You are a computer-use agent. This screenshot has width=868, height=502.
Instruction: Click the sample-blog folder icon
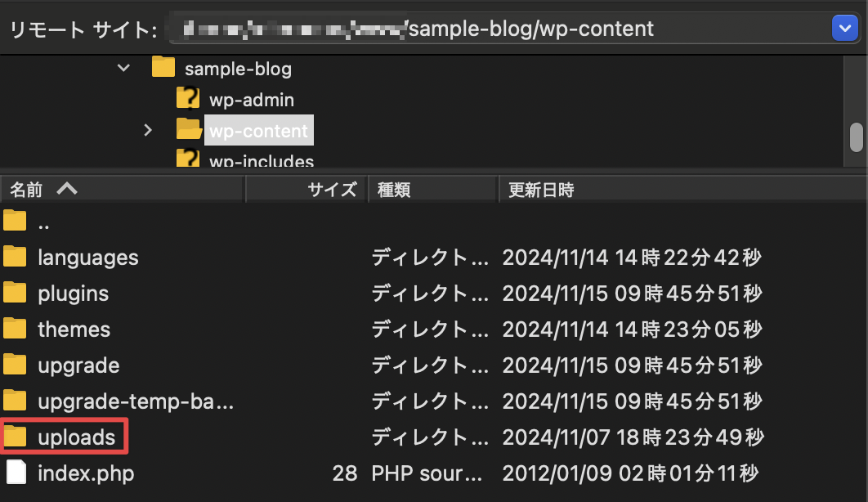164,68
